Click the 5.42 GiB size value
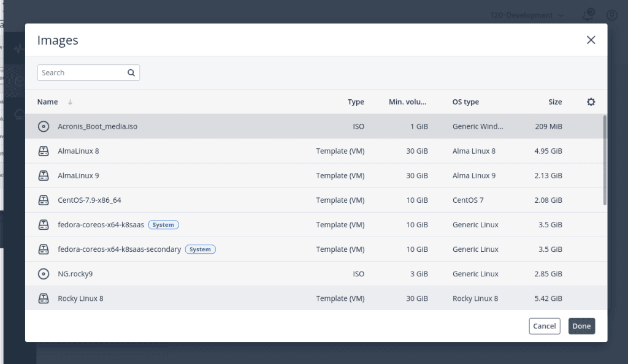This screenshot has height=364, width=628. tap(548, 298)
